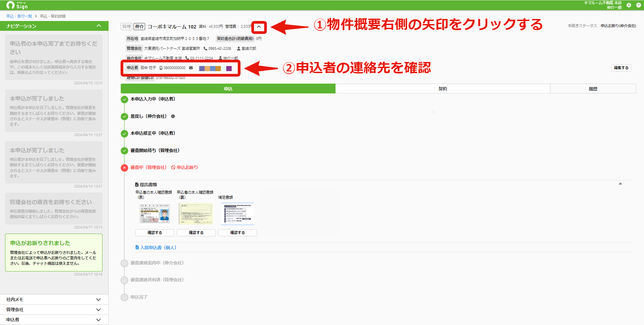Screen dimensions: 644x325
Task: Switch to the 履歴 tab
Action: coord(593,89)
